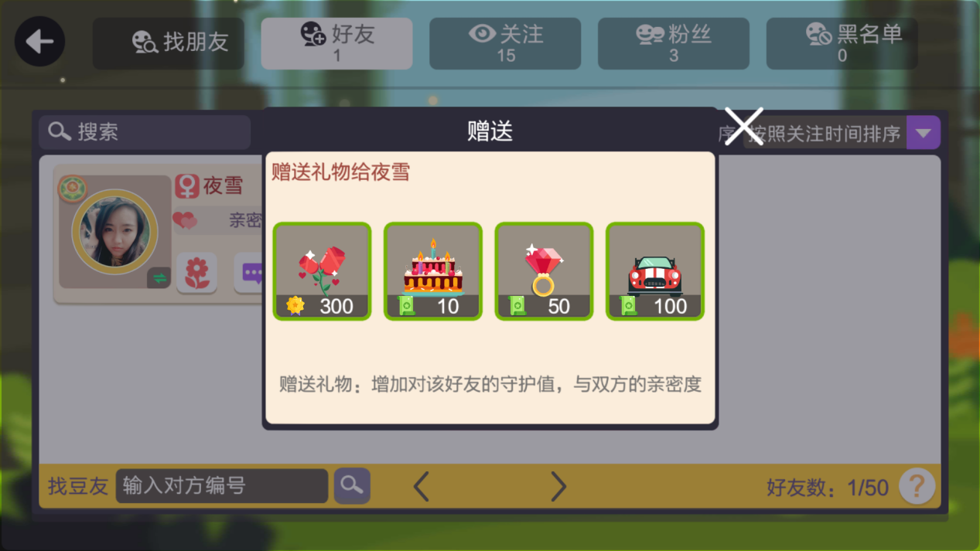Pick the ruby ring gift

[x=544, y=271]
